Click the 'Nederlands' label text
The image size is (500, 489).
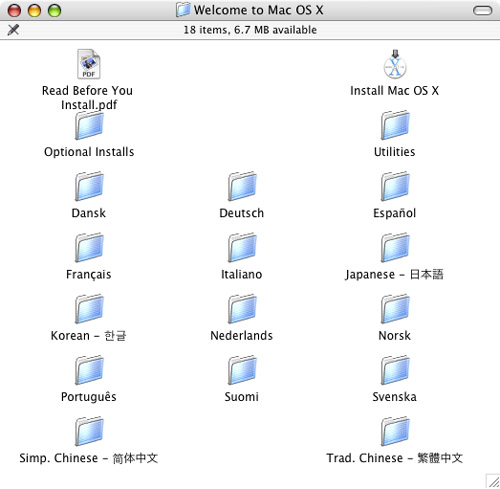(x=242, y=336)
